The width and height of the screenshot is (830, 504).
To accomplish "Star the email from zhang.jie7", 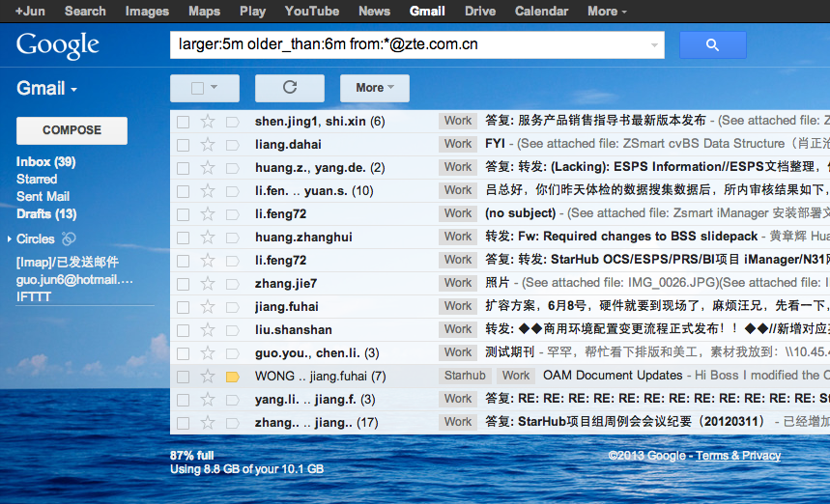I will pyautogui.click(x=207, y=283).
